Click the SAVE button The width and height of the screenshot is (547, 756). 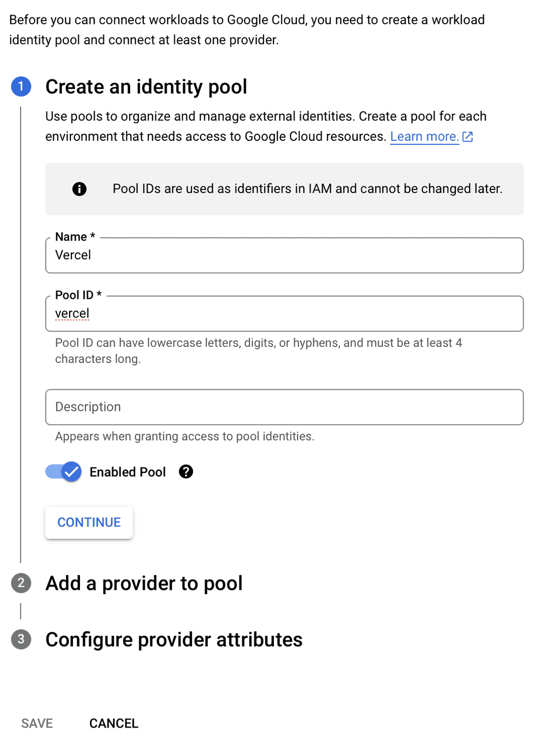tap(37, 724)
